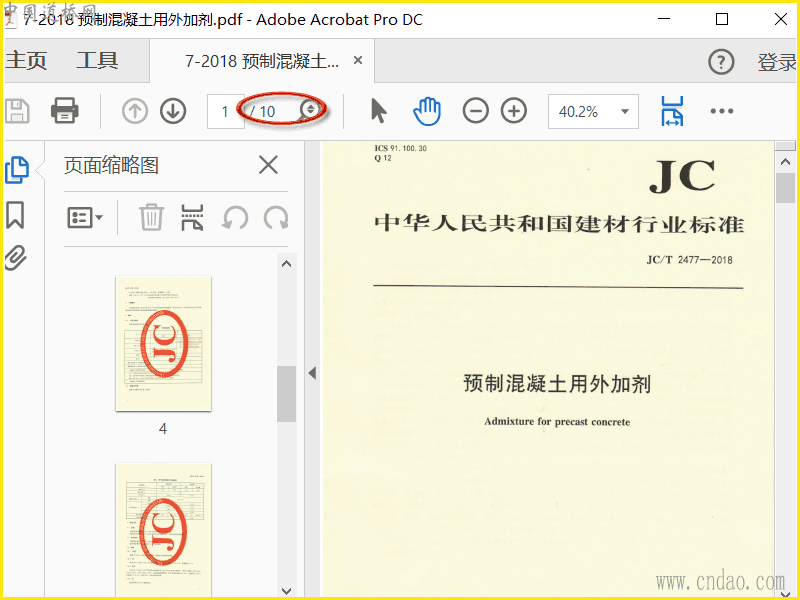Switch to the 工具 tab

click(x=97, y=60)
